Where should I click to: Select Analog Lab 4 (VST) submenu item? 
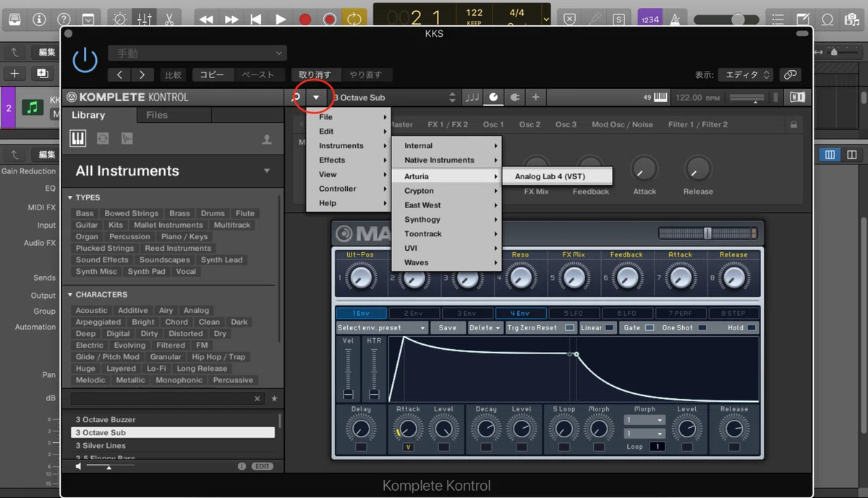[557, 176]
